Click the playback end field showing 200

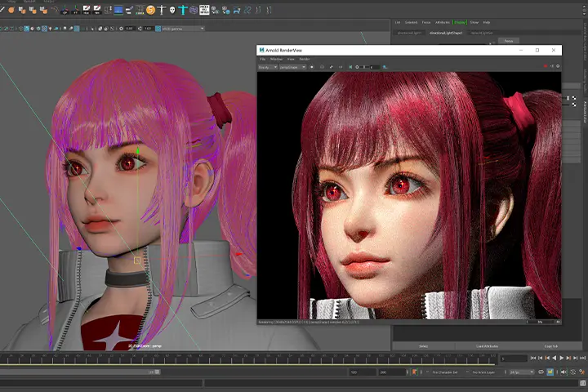[x=393, y=372]
